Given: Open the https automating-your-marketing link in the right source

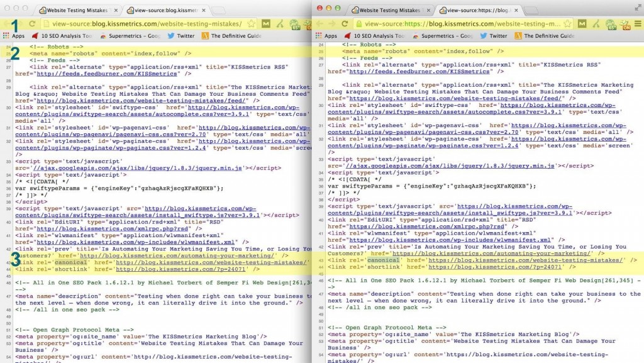Looking at the screenshot, I should pos(491,254).
